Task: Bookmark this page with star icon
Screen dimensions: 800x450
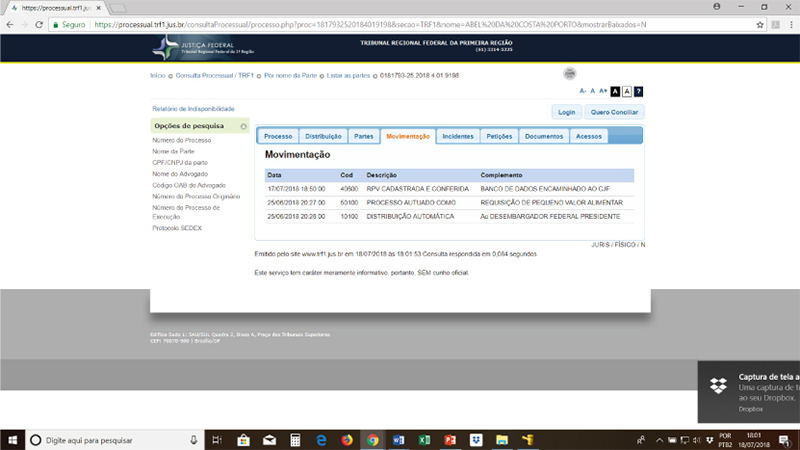Action: 760,24
